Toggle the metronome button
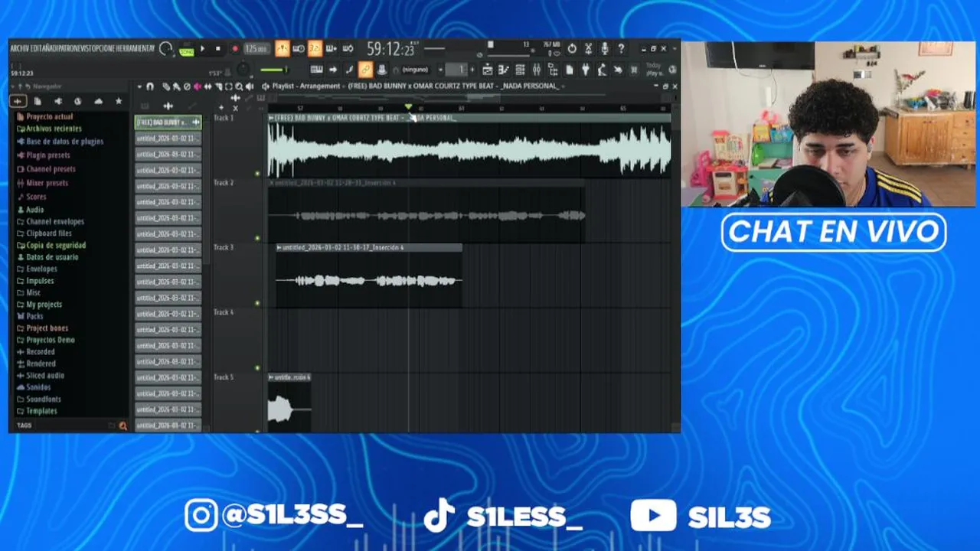 [282, 49]
